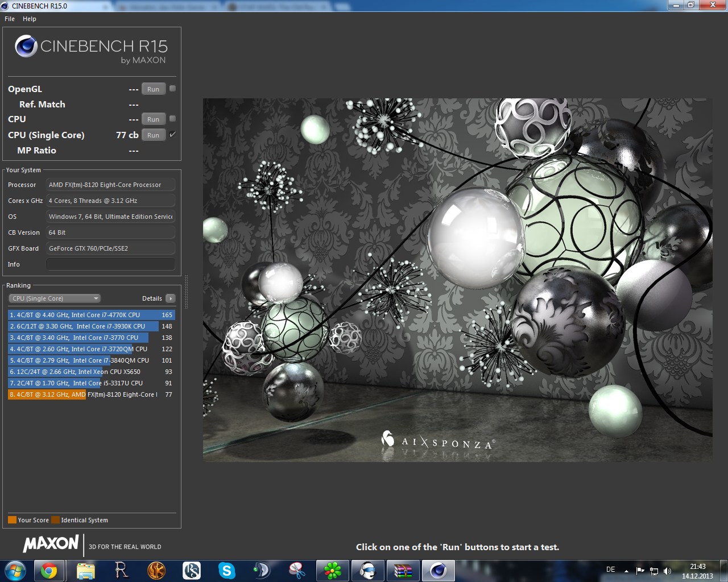Click the OS field Windows 7
Viewport: 728px width, 582px height.
click(x=110, y=217)
